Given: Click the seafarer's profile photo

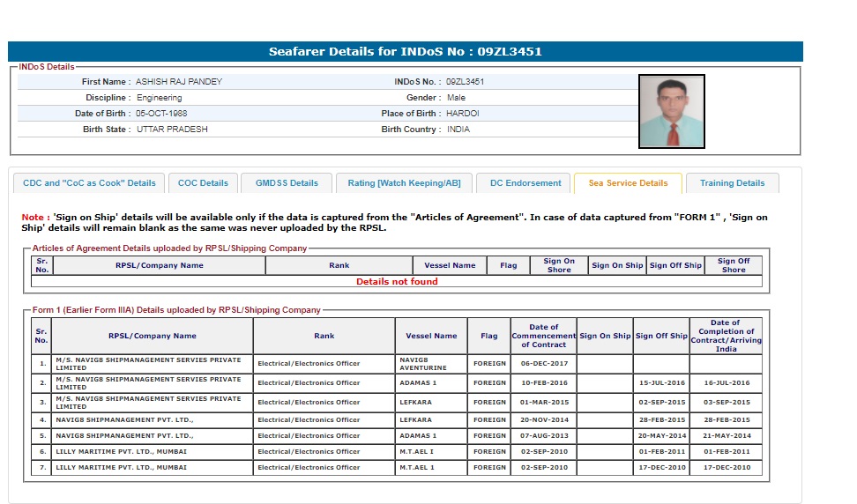Looking at the screenshot, I should [671, 111].
